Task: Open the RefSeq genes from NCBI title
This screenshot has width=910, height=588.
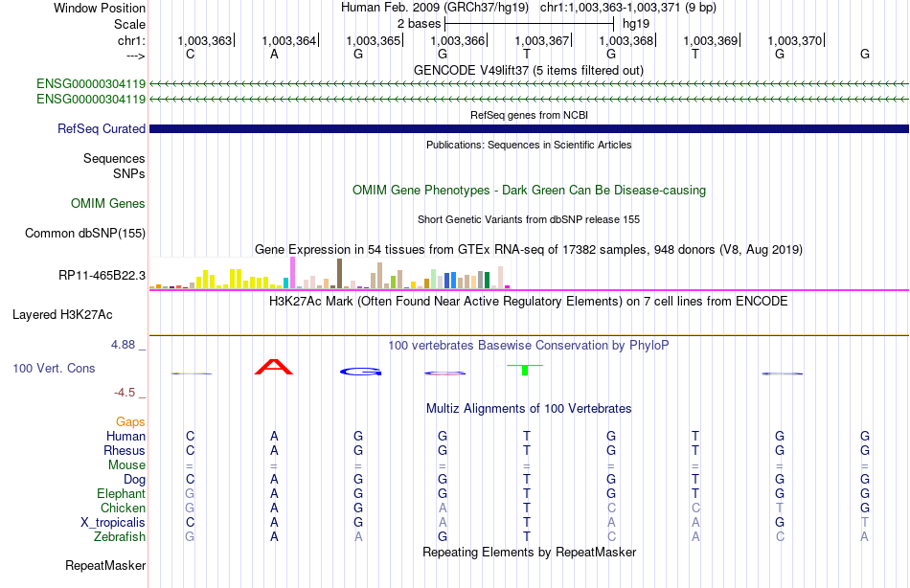Action: [529, 115]
